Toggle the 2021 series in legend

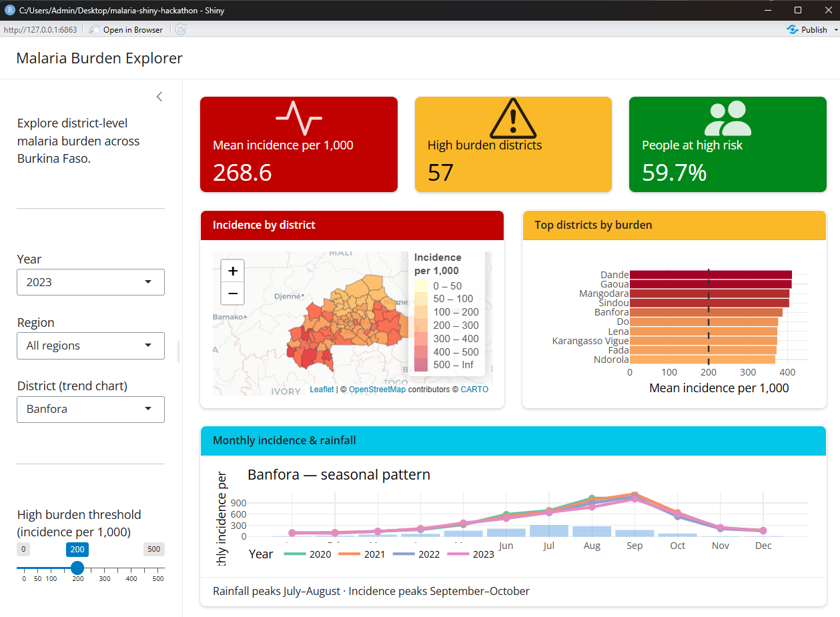click(x=362, y=554)
